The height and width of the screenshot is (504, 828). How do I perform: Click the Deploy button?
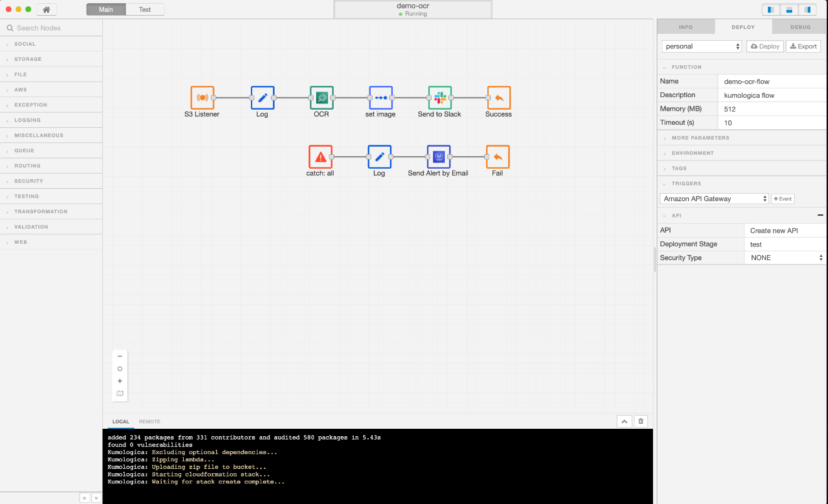pyautogui.click(x=765, y=46)
